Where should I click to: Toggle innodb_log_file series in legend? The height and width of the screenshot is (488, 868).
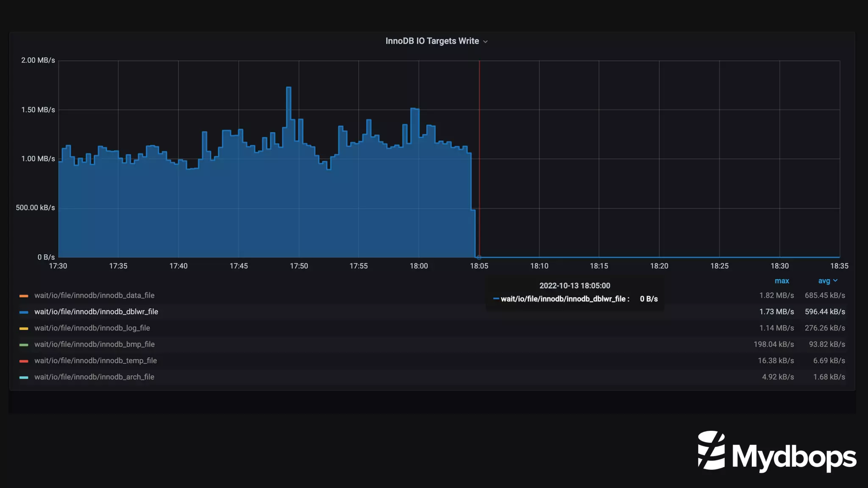(92, 328)
